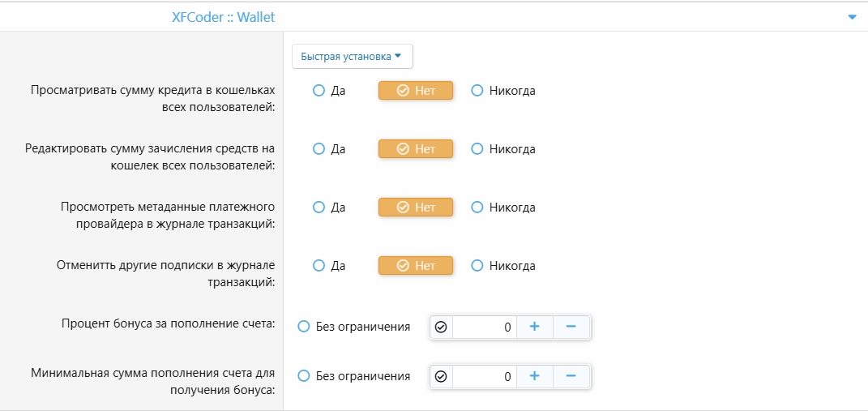868x411 pixels.
Task: Select Да for cancelling other subscriptions
Action: pyautogui.click(x=319, y=266)
